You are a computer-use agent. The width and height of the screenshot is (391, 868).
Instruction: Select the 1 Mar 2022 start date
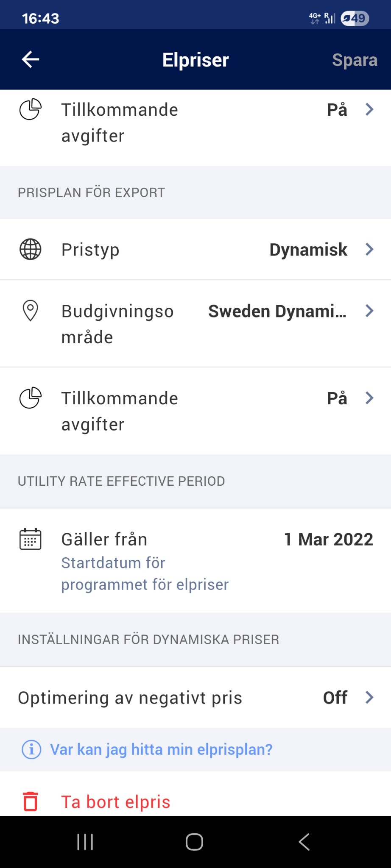point(329,540)
